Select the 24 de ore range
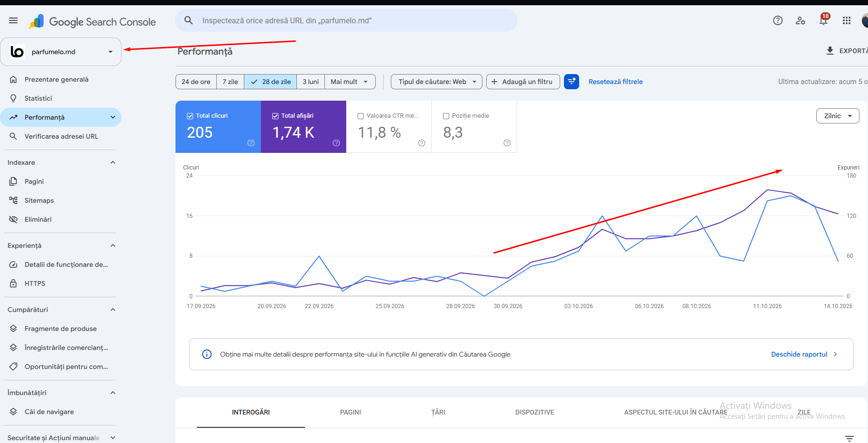Viewport: 868px width, 443px height. (x=196, y=82)
